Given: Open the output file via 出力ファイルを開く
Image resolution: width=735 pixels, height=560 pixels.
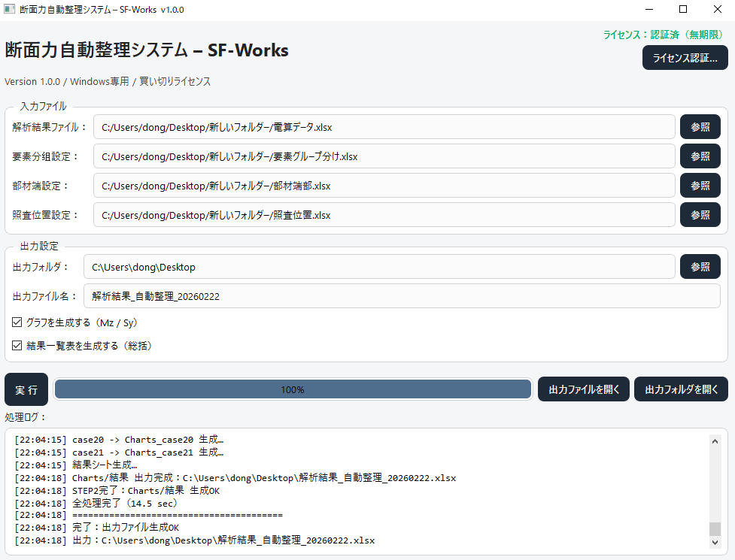Looking at the screenshot, I should point(583,389).
